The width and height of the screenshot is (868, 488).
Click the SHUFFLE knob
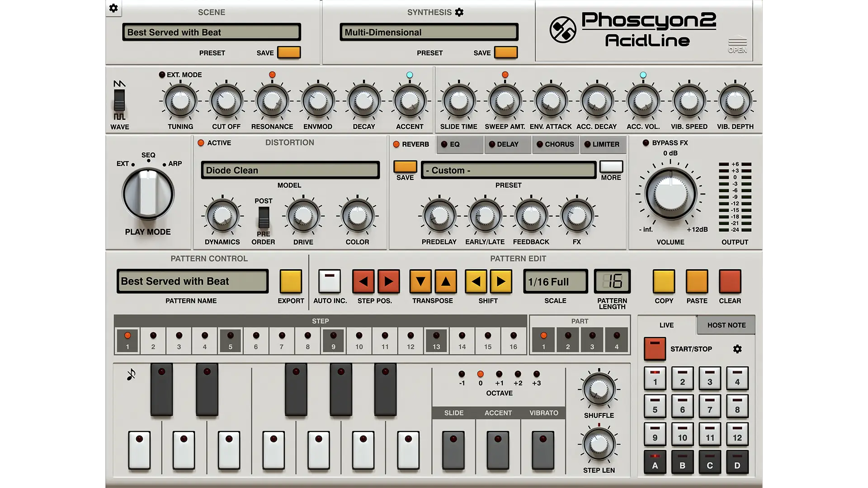point(599,389)
